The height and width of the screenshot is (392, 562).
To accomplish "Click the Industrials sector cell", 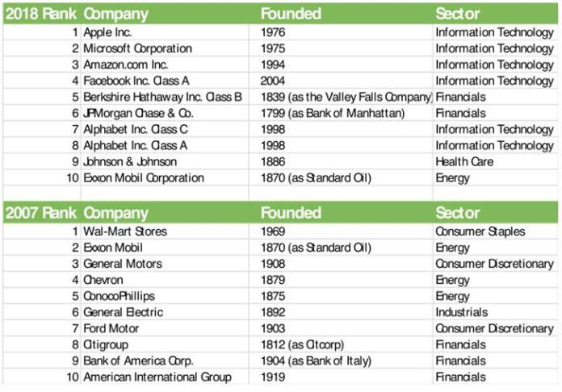I will (x=462, y=312).
